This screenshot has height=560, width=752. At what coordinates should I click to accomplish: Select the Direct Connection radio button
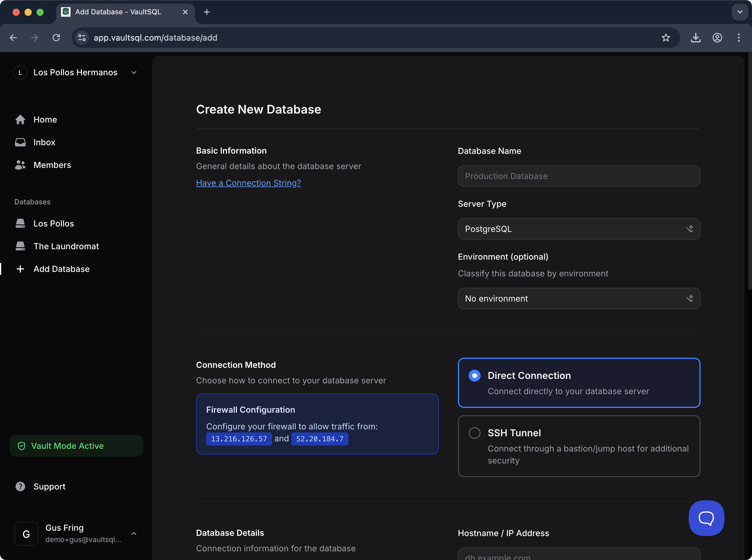pos(474,376)
